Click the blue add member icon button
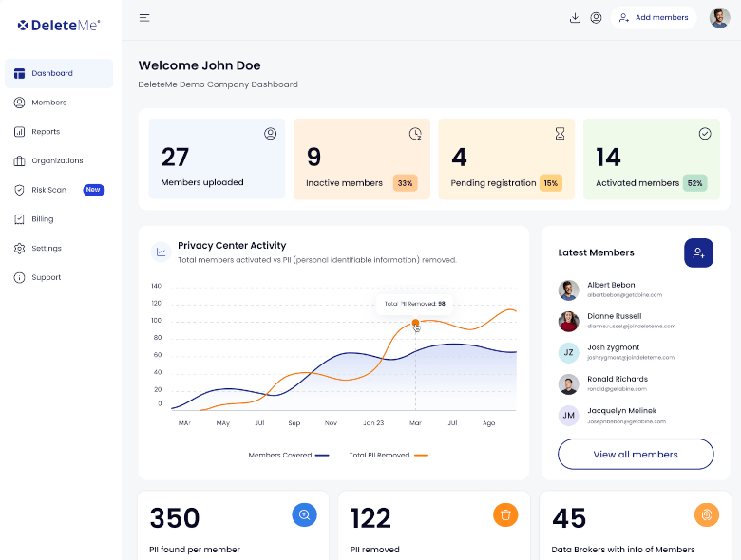741x560 pixels. point(698,253)
